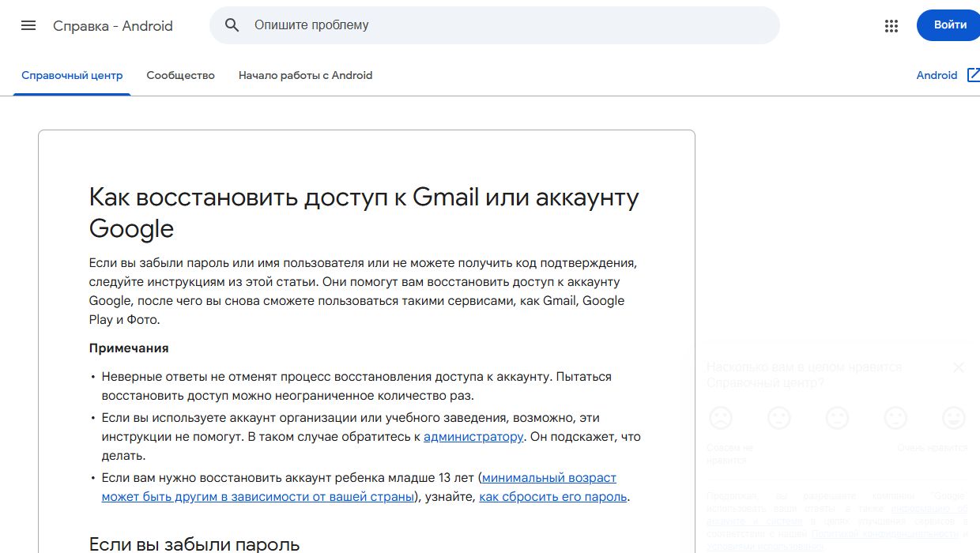Image resolution: width=980 pixels, height=553 pixels.
Task: Click the blue Войти button
Action: point(949,25)
